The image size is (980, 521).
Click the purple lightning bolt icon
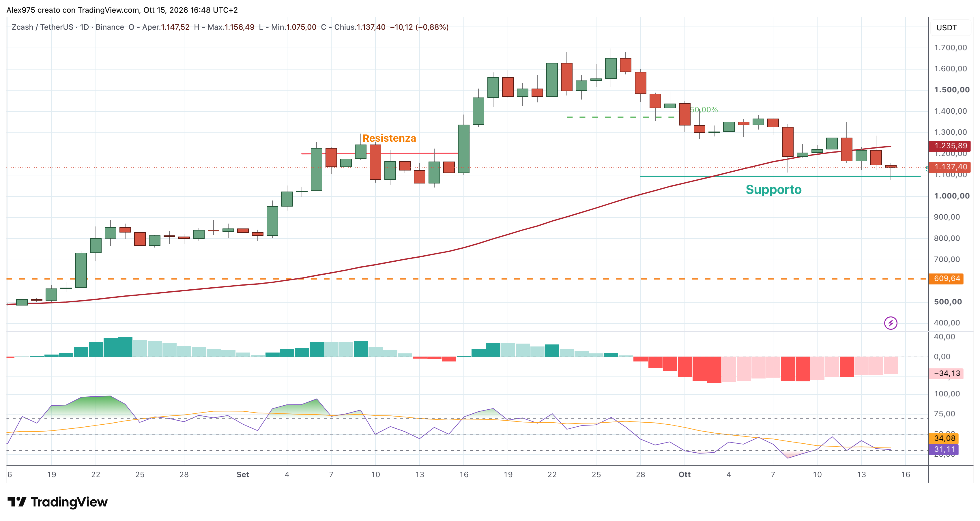[x=890, y=323]
